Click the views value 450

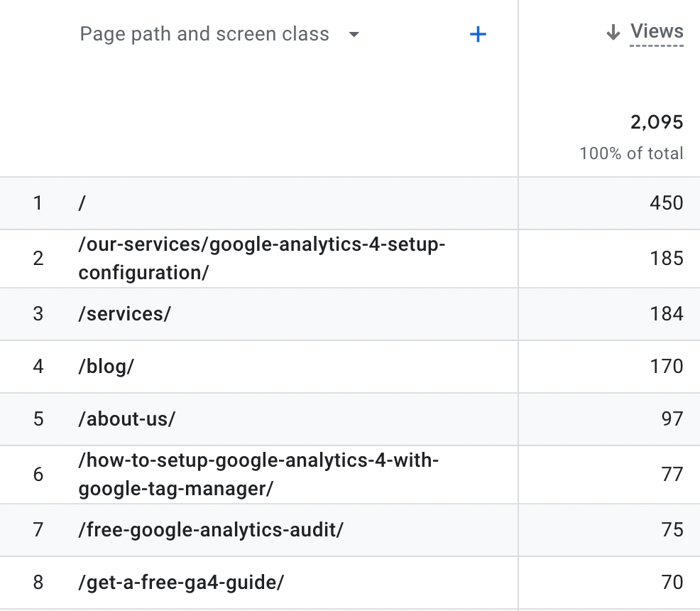667,203
